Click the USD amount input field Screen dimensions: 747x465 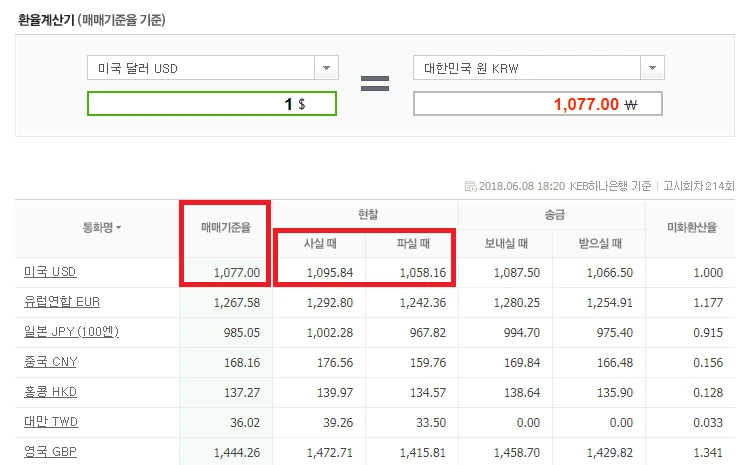(x=212, y=104)
